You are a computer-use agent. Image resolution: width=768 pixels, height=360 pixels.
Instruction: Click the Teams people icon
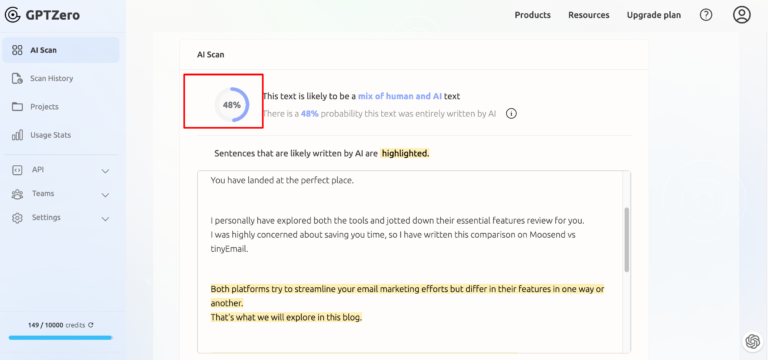17,194
